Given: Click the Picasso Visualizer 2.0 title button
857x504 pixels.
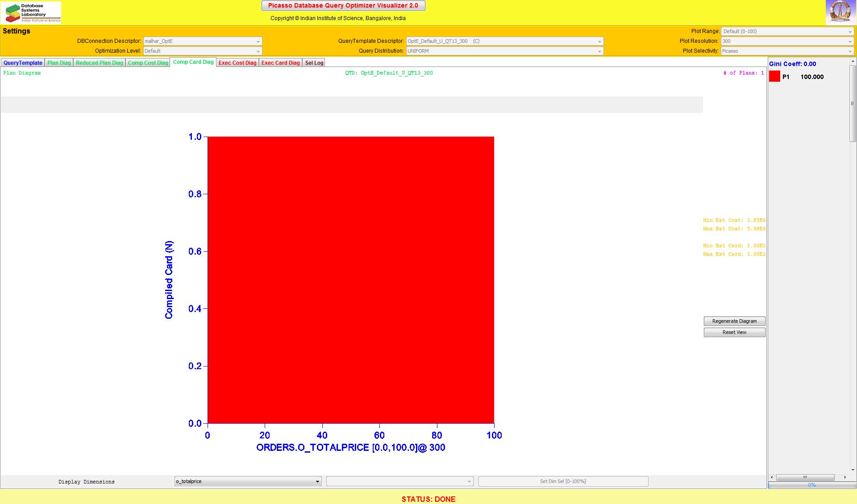Looking at the screenshot, I should point(343,5).
